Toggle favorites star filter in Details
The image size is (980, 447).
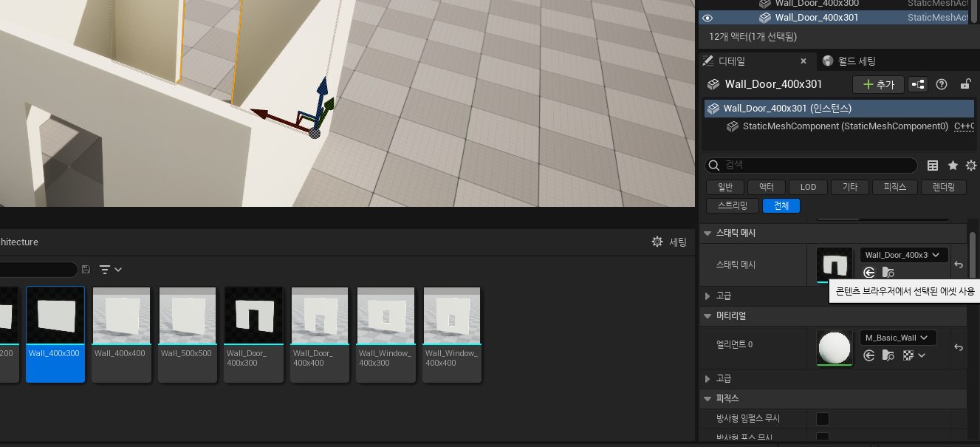pos(953,166)
